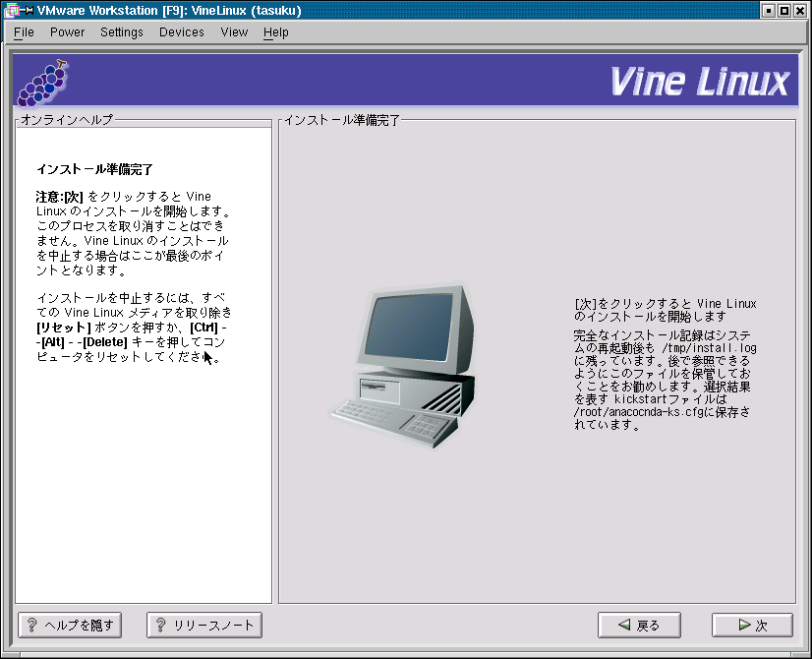Click the Vine Linux banner title text
The height and width of the screenshot is (659, 812).
[699, 82]
